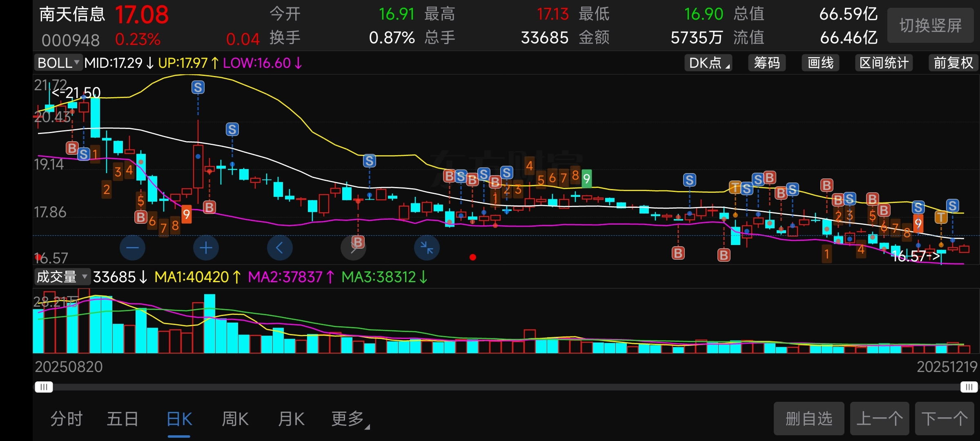Open 区间统计 range statistics tool

[884, 63]
